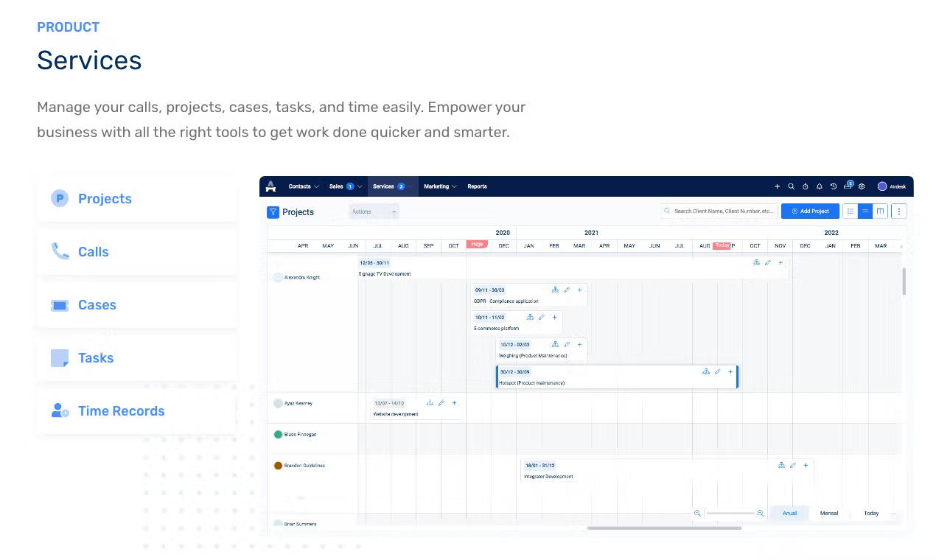Click the plus icon on Integrator Development
Screen dimensions: 936x560
click(806, 465)
